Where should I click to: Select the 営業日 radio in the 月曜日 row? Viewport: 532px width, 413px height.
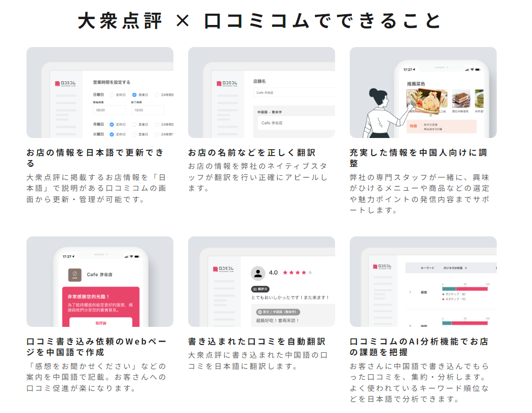click(134, 124)
